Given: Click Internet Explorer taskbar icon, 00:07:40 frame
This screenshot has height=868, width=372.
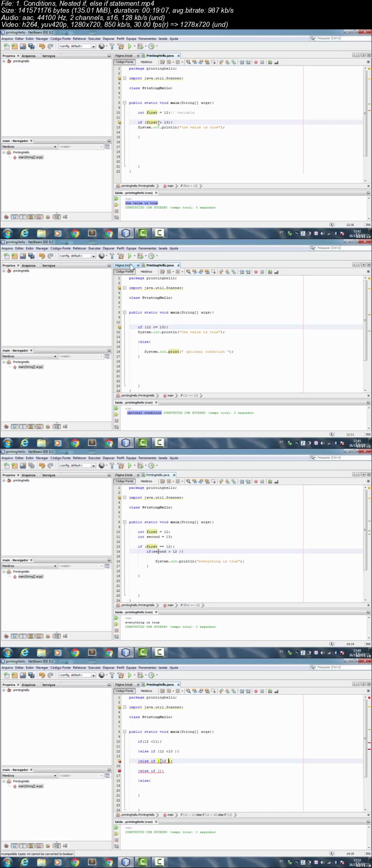Looking at the screenshot, I should 24,443.
